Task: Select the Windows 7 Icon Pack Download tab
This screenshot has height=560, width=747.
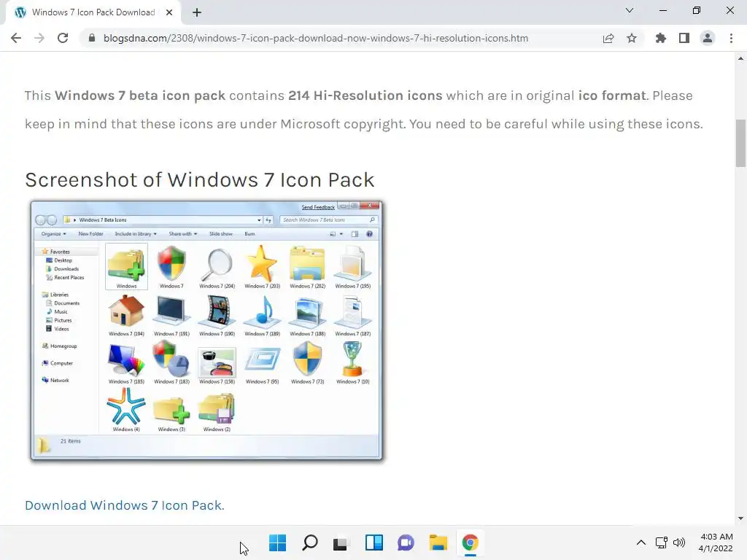Action: point(93,12)
